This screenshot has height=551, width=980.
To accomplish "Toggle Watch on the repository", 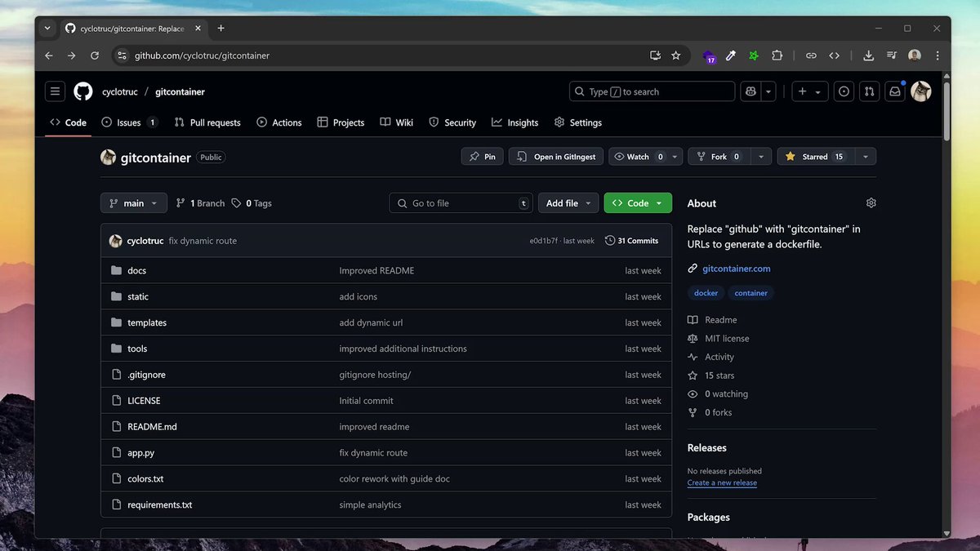I will pyautogui.click(x=639, y=157).
